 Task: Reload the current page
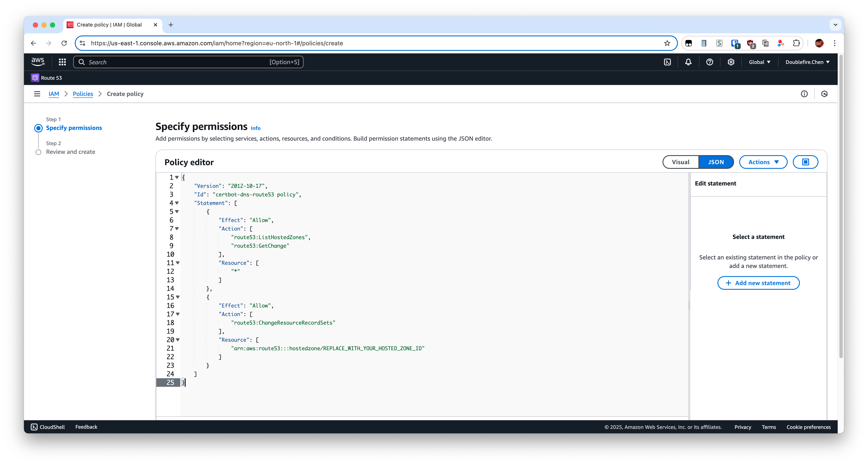click(x=64, y=43)
